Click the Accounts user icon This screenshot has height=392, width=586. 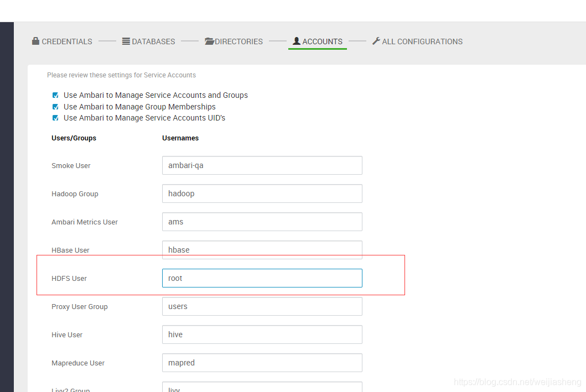point(297,41)
